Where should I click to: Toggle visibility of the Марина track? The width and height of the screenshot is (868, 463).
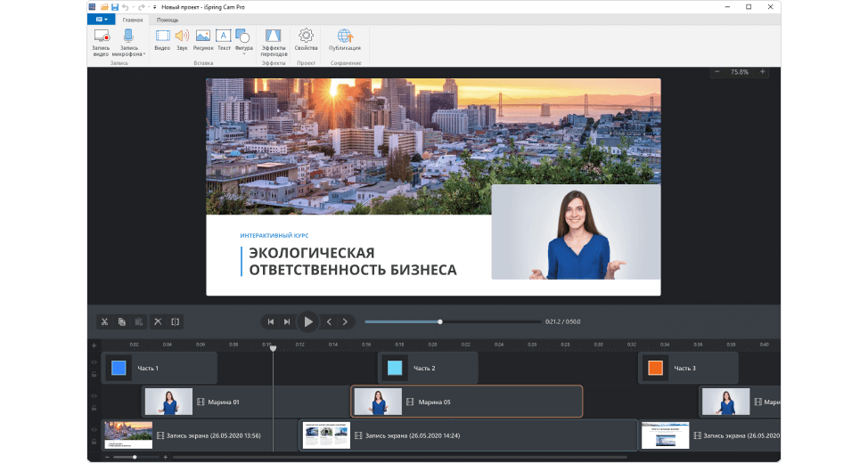(x=94, y=396)
